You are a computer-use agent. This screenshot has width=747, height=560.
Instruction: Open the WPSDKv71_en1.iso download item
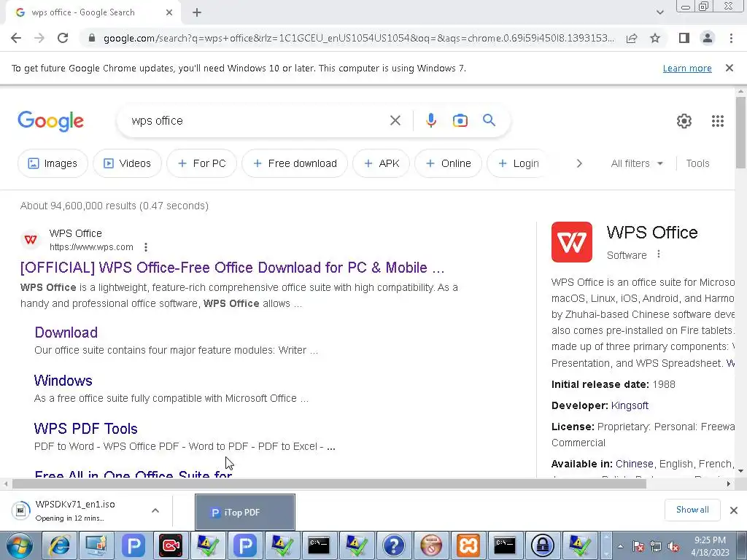[75, 510]
